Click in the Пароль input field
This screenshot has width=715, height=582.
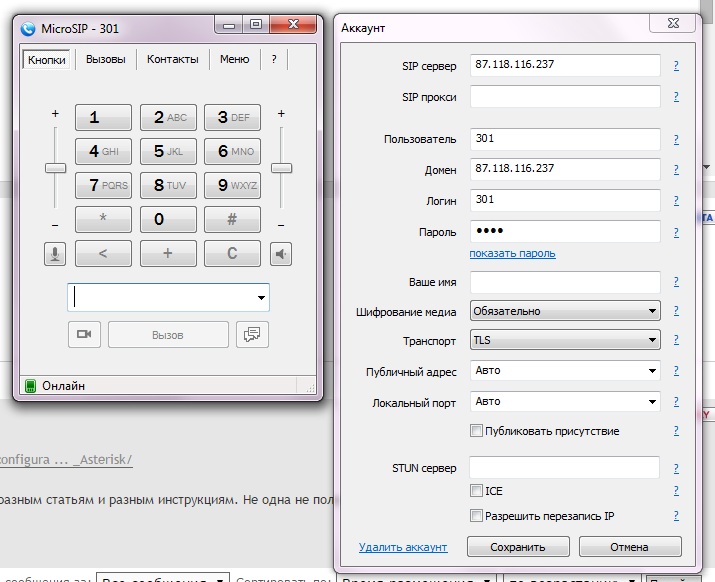click(x=565, y=231)
